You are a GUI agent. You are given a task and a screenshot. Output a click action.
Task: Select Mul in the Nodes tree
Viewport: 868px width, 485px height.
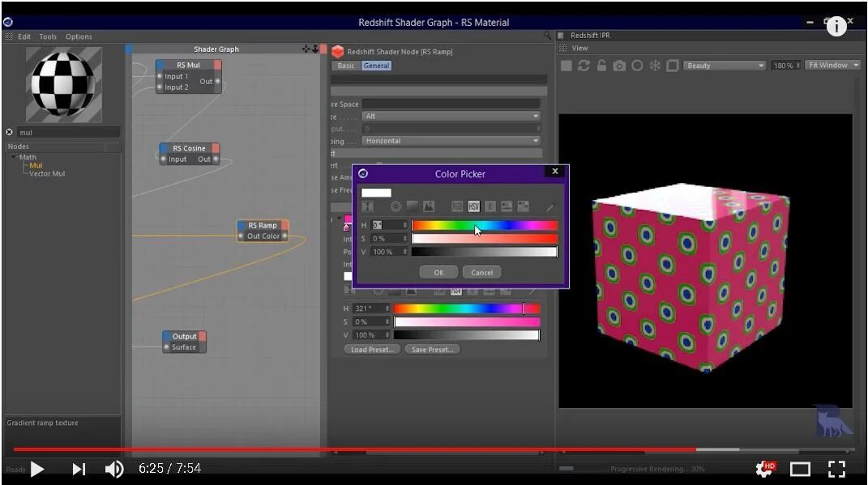click(x=36, y=165)
